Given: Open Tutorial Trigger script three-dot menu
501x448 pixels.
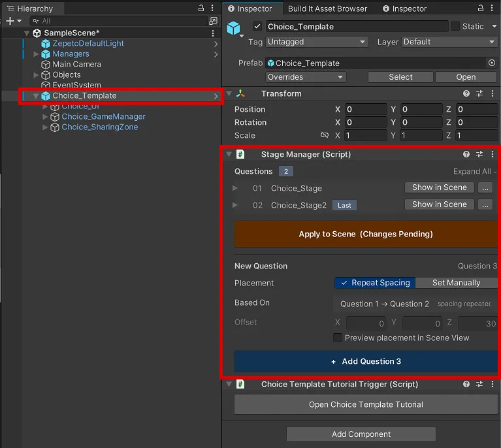Looking at the screenshot, I should point(492,384).
